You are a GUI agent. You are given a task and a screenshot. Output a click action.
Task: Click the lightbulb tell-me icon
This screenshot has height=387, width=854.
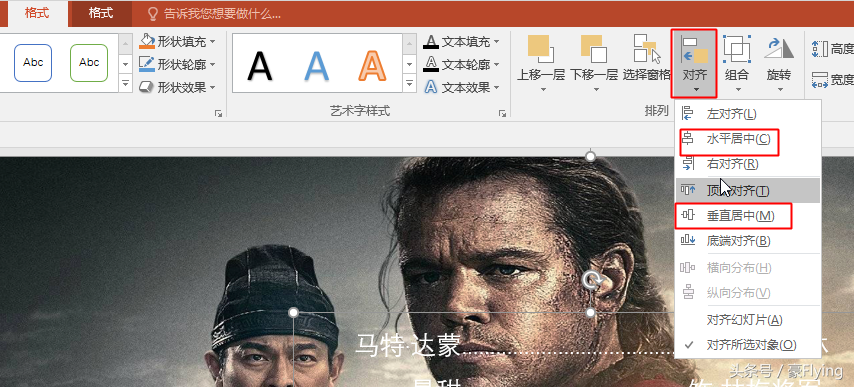154,14
